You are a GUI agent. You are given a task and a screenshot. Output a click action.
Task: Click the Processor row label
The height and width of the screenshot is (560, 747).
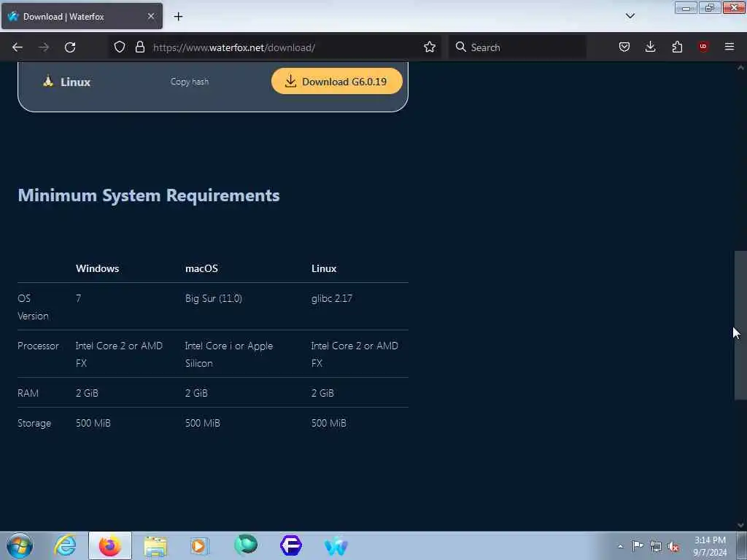[x=38, y=346]
